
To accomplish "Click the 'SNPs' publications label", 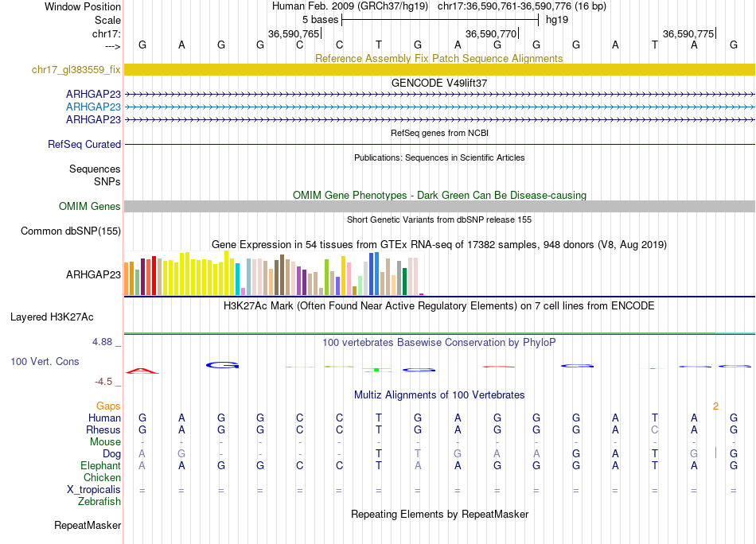I will coord(107,181).
